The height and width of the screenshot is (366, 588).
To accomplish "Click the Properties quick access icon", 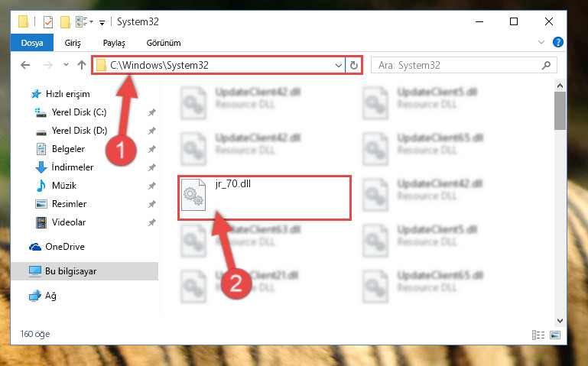I will pyautogui.click(x=48, y=22).
